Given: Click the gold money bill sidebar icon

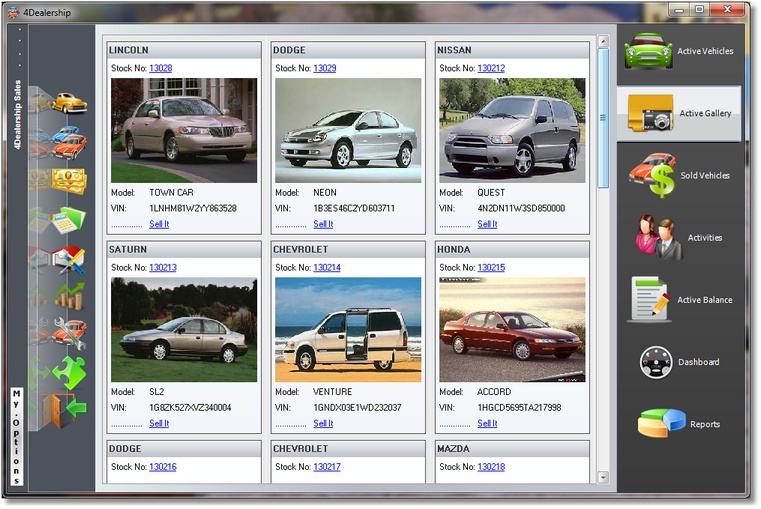Looking at the screenshot, I should [x=69, y=180].
